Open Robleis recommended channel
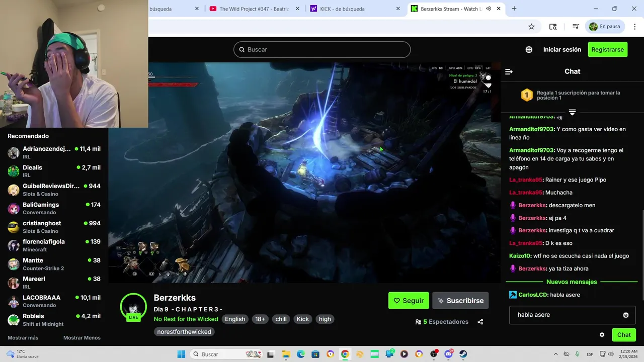 click(x=54, y=320)
